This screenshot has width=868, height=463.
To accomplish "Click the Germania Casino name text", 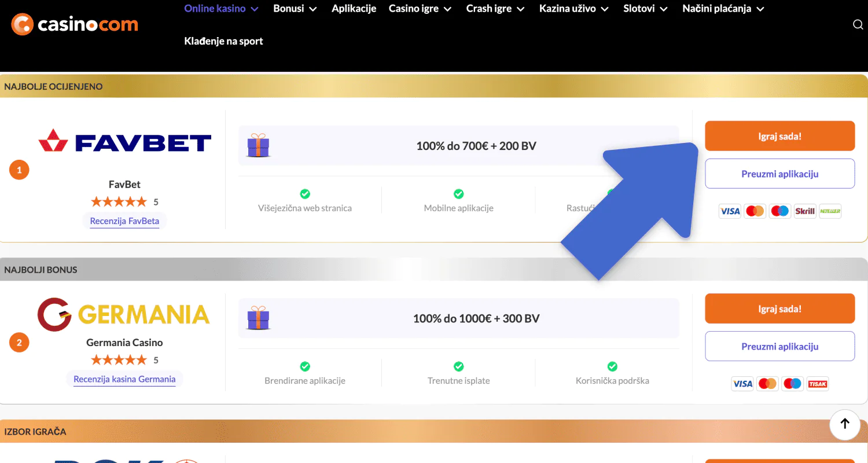I will (x=124, y=343).
